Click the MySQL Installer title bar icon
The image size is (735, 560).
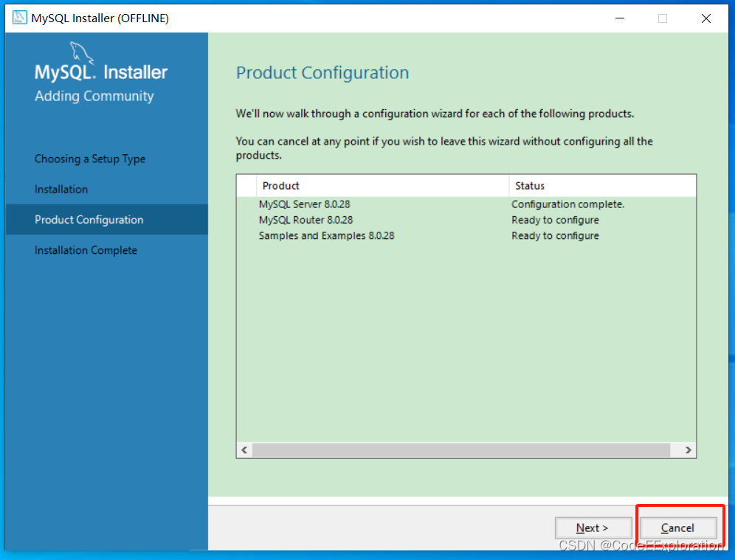click(x=19, y=18)
